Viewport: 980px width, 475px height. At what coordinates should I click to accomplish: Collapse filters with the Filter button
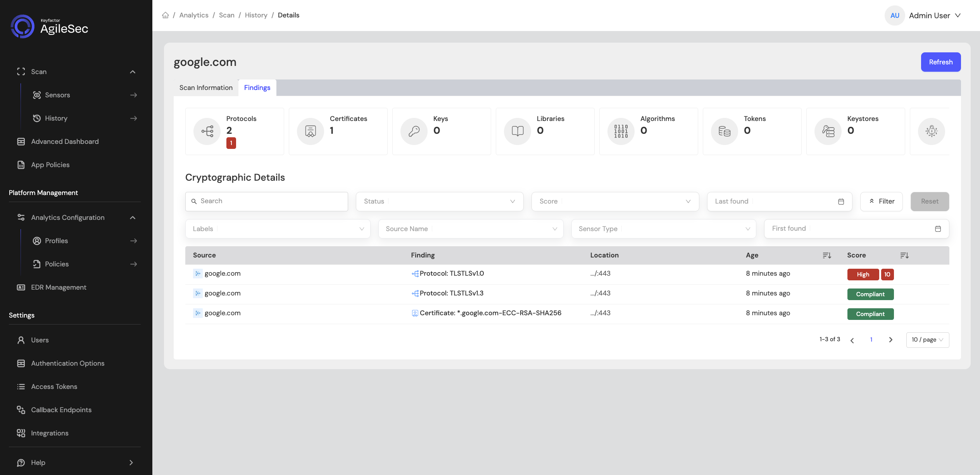point(881,201)
